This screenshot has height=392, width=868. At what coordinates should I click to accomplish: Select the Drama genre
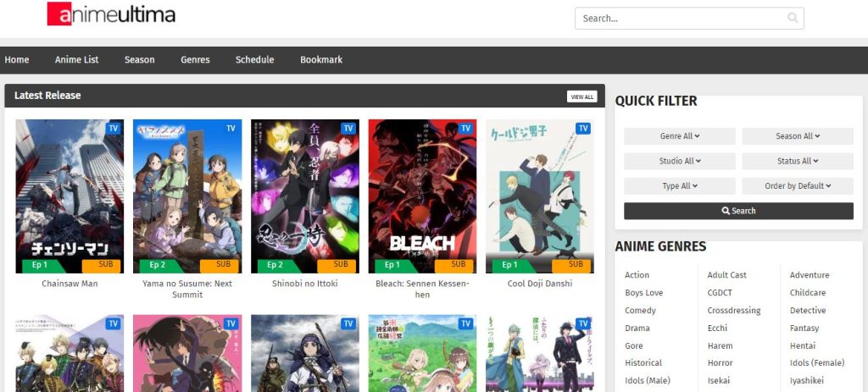click(x=637, y=329)
